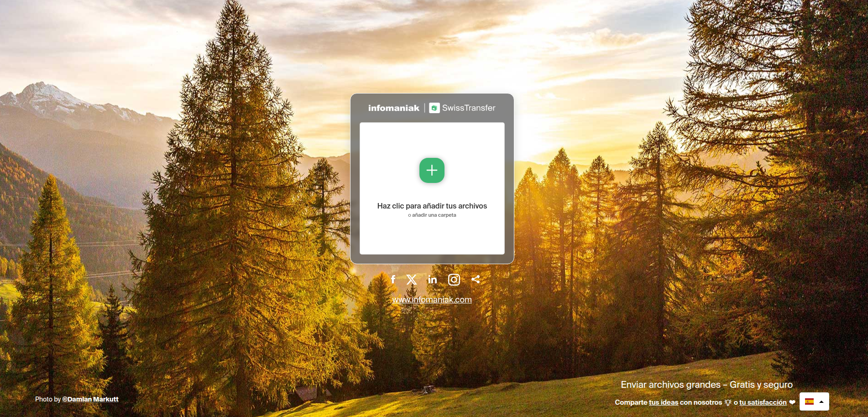Click the Damian Markutt photo credit
This screenshot has width=868, height=417.
click(x=93, y=399)
